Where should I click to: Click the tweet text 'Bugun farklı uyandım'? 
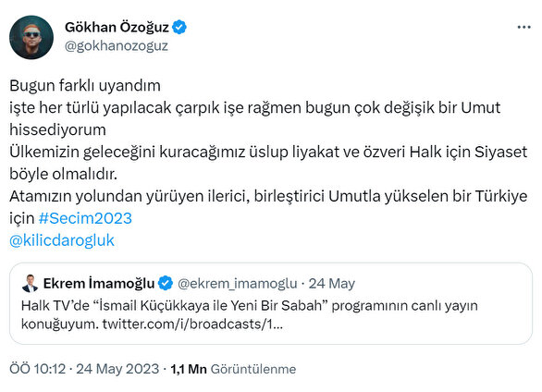coord(85,86)
